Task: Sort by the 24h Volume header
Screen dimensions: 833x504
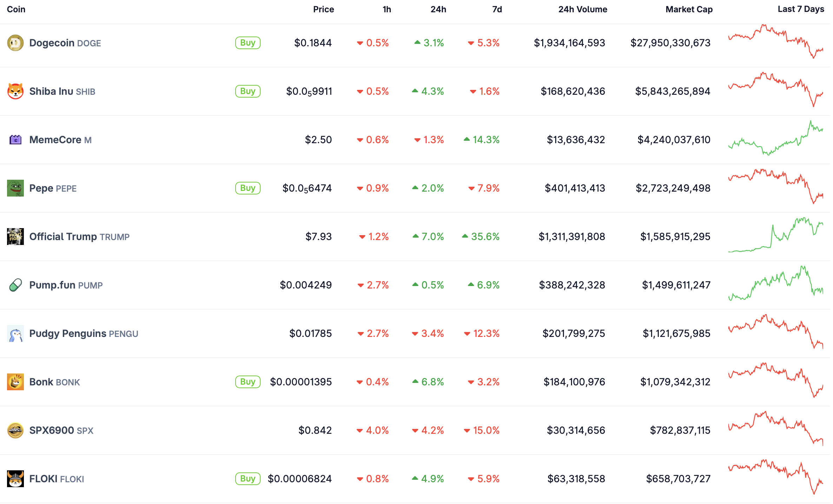Action: tap(583, 9)
